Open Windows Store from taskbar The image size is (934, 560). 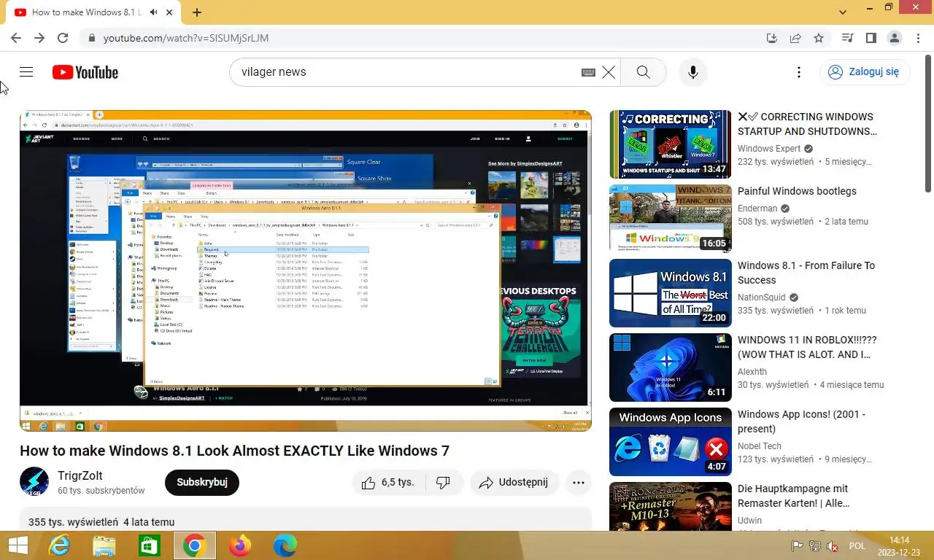[150, 545]
